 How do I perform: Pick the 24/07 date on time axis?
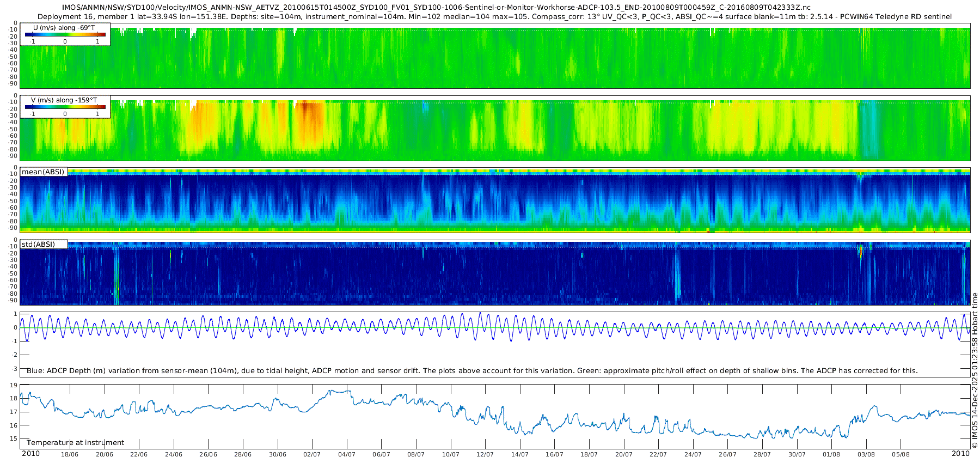pos(693,454)
